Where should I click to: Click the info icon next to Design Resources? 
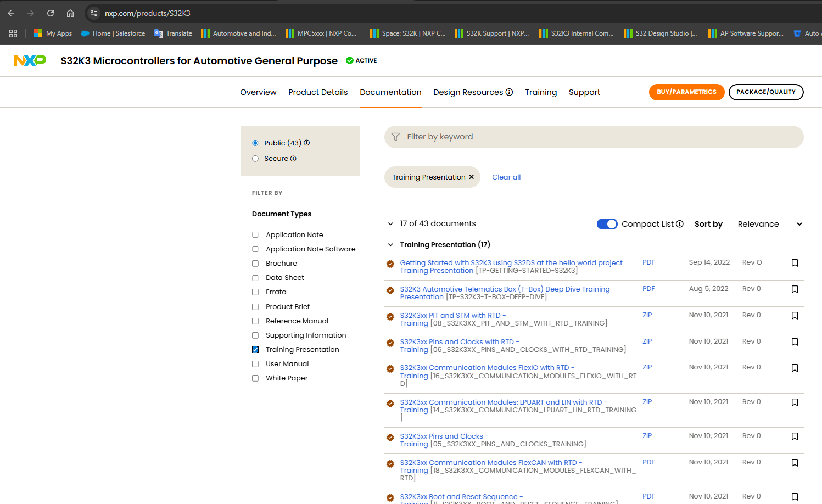pyautogui.click(x=510, y=92)
